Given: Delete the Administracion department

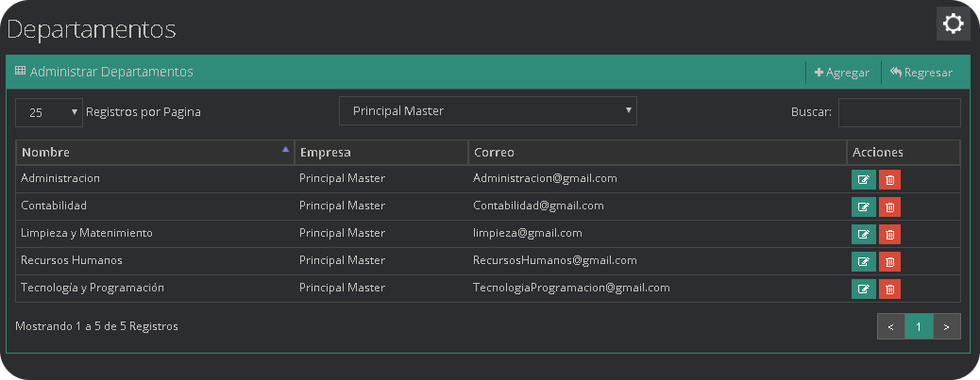Looking at the screenshot, I should tap(889, 179).
